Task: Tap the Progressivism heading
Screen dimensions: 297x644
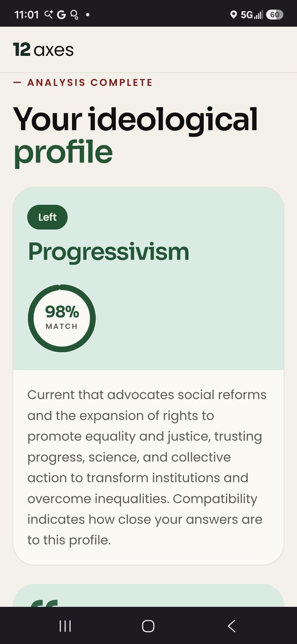Action: (x=108, y=252)
